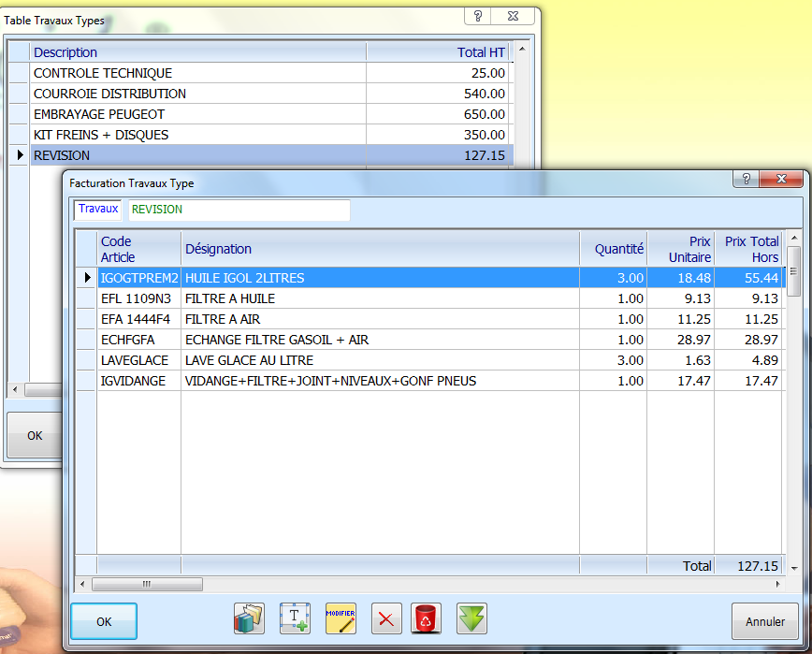
Task: Click the yellow Modifier pencil icon
Action: pos(341,618)
